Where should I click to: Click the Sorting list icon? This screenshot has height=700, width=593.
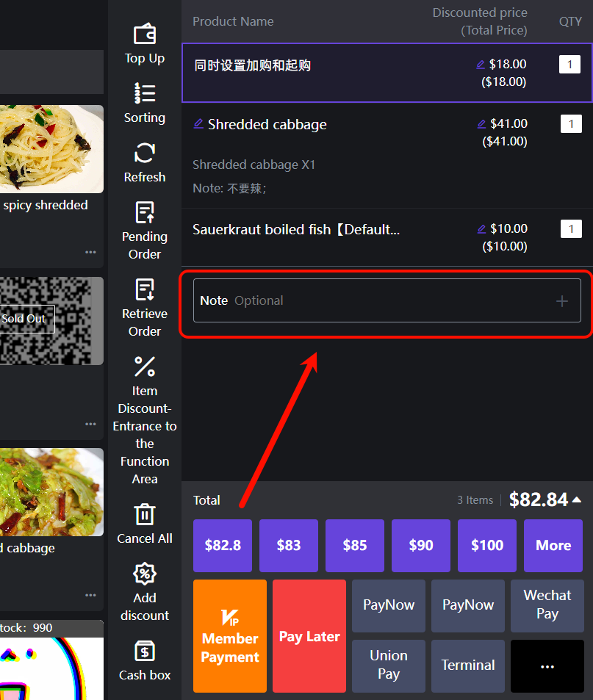pos(145,93)
